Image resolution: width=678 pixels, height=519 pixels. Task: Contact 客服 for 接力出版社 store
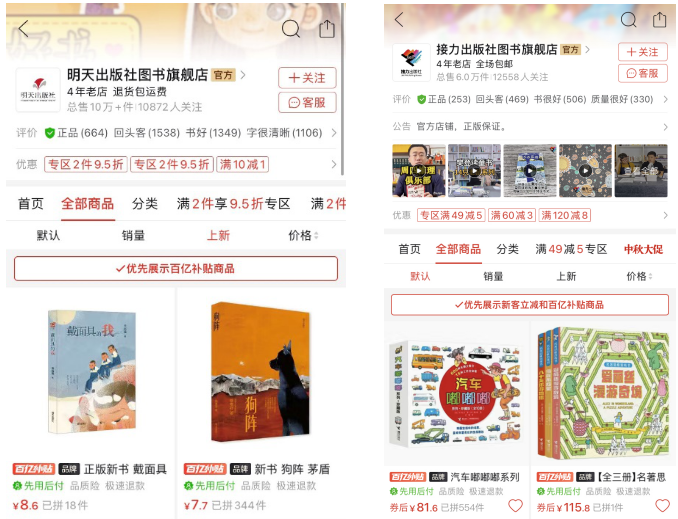pos(643,74)
